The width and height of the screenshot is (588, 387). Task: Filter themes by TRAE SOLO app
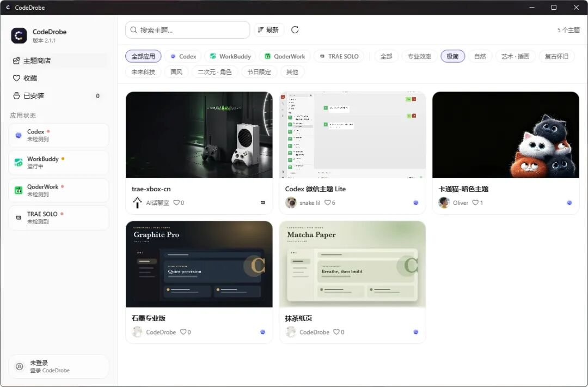[x=339, y=56]
